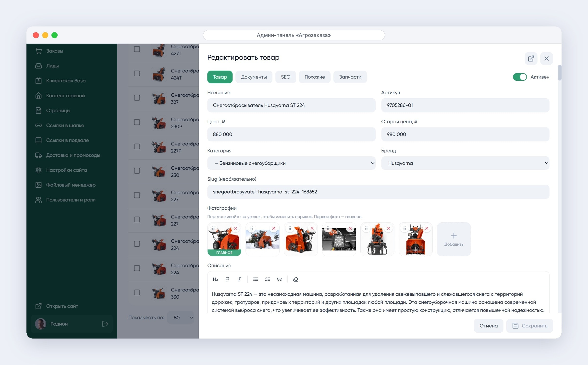Image resolution: width=588 pixels, height=365 pixels.
Task: Check the box for row 424T
Action: coord(137,73)
